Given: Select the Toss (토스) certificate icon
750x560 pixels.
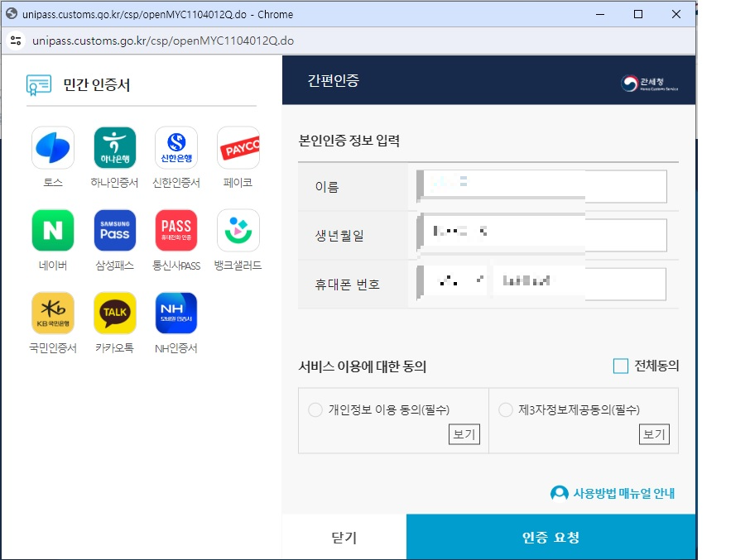Looking at the screenshot, I should click(x=53, y=147).
